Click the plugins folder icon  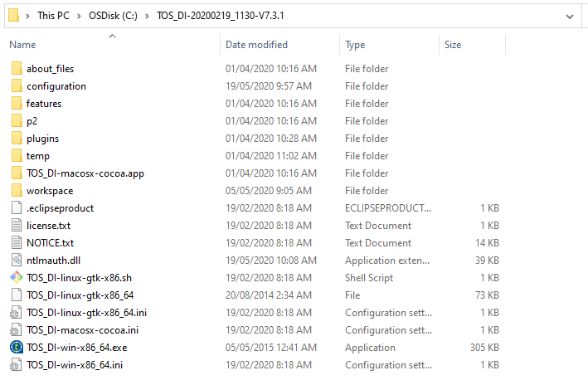pyautogui.click(x=17, y=138)
